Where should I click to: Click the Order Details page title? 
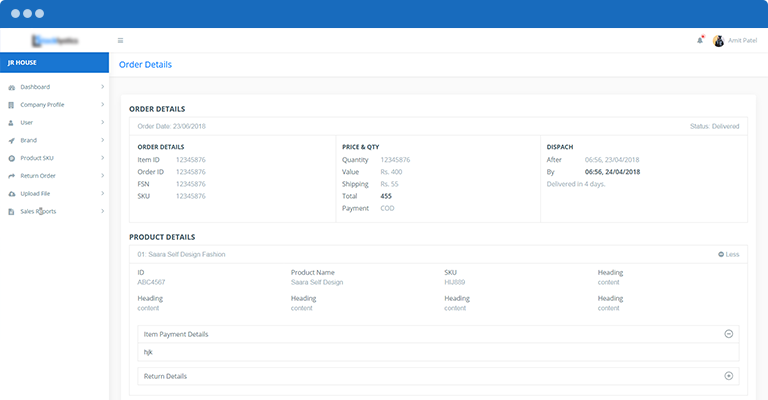145,65
